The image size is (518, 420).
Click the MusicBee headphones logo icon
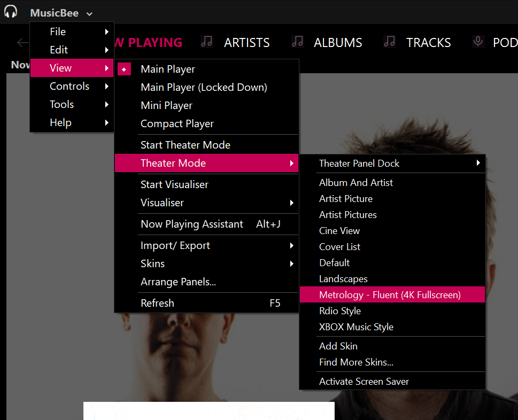pos(11,12)
